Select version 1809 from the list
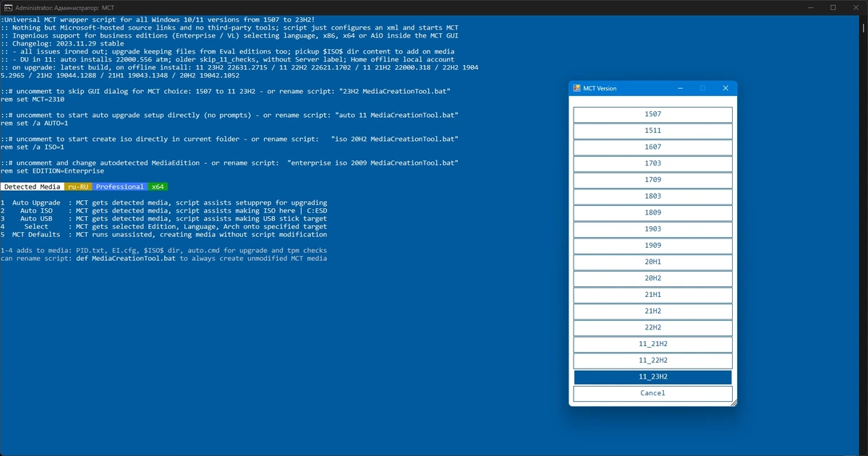Screen dimensions: 868x456 tap(652, 212)
